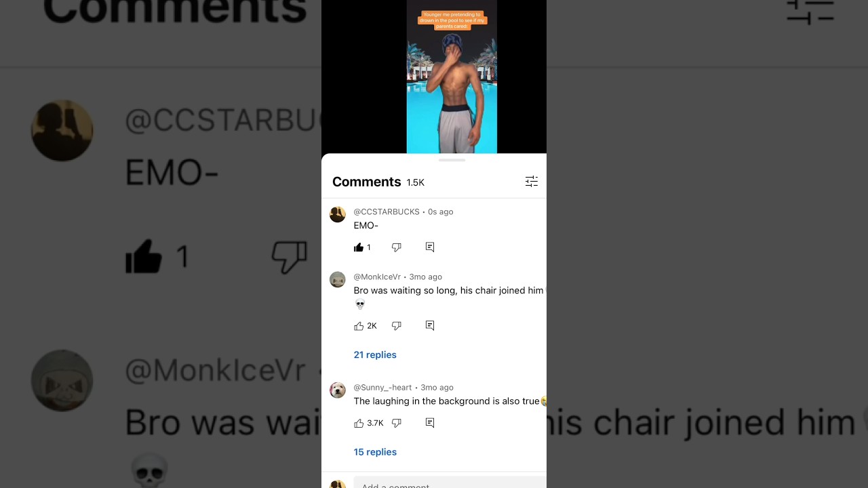Open the Sunny_-heart dog avatar

click(x=338, y=390)
